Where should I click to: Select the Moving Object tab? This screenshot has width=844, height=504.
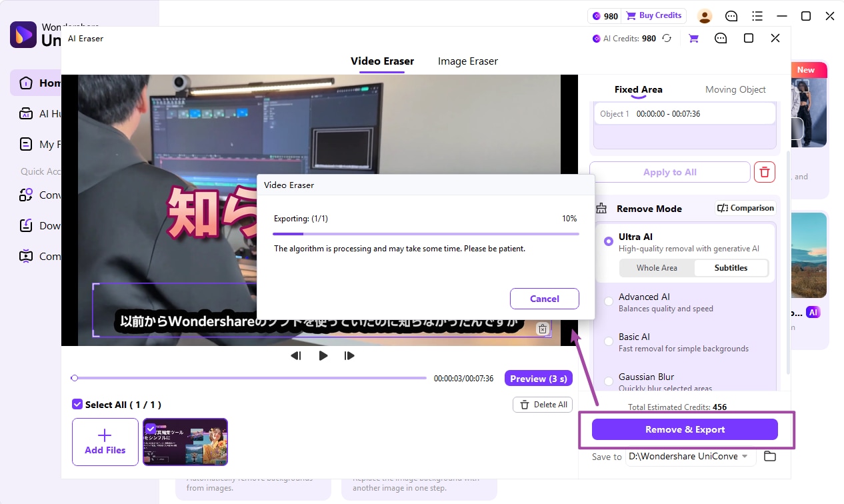735,89
